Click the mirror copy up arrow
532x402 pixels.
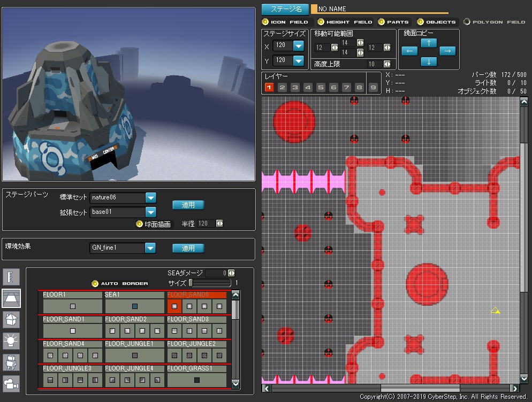[428, 42]
